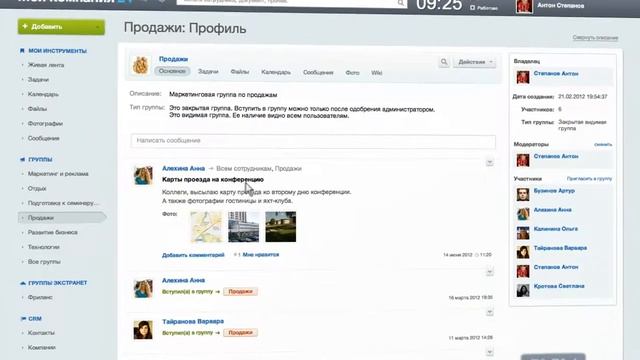Viewport: 640px width, 360px height.
Task: Open owner Степанов Антон profile link
Action: click(x=556, y=74)
